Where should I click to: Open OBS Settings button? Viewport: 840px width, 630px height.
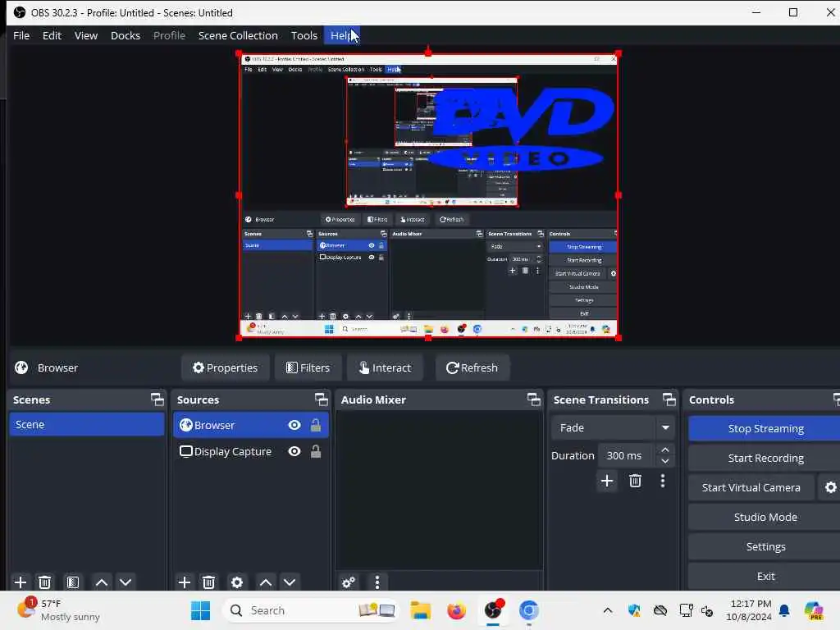[x=765, y=546]
